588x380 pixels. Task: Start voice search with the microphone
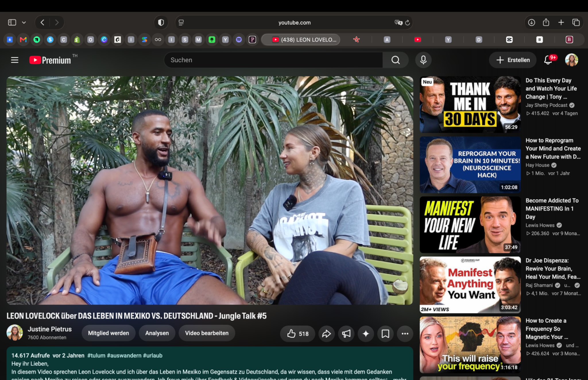(x=423, y=60)
